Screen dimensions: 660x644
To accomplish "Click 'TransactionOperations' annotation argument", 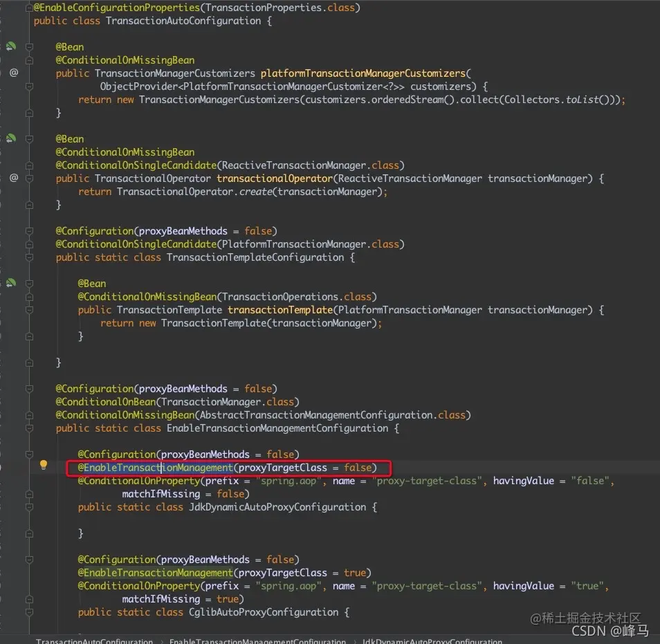I will click(280, 297).
